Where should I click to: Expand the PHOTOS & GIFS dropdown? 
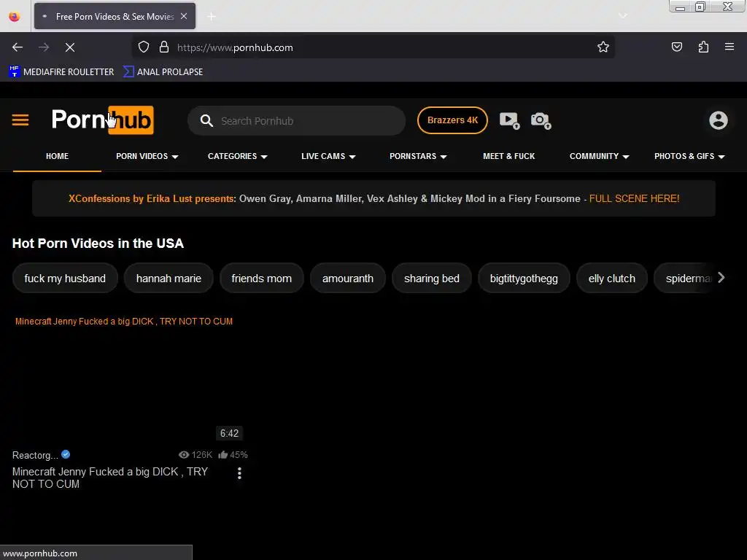(x=689, y=156)
